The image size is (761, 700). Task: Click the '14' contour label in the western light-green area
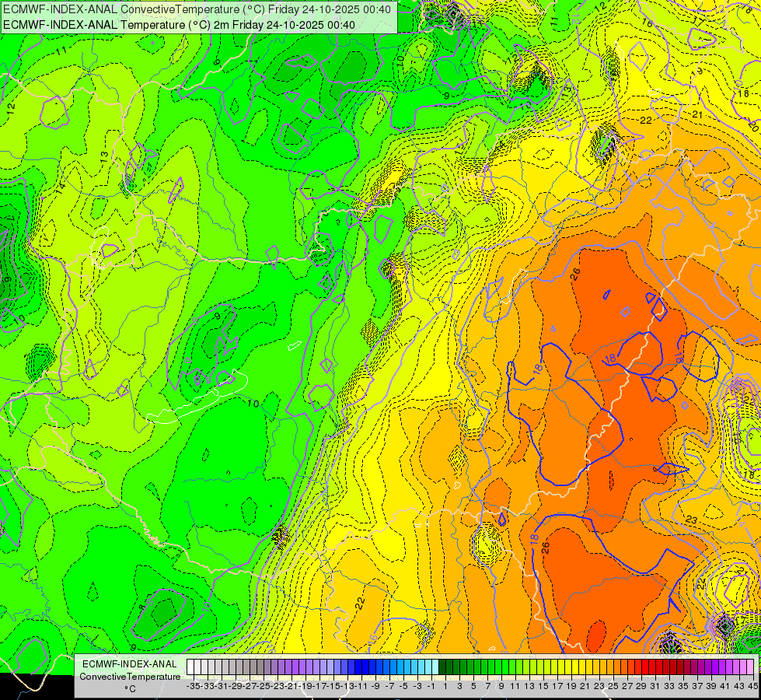60,188
